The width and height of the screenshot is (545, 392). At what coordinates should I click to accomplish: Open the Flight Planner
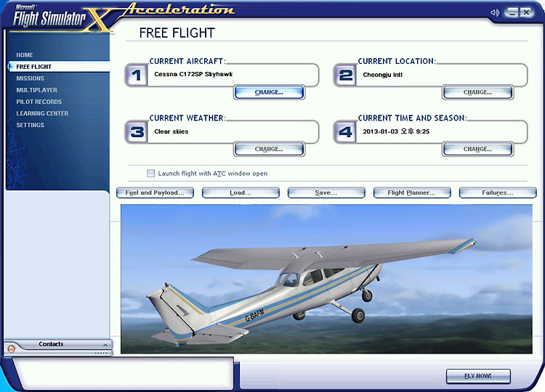tap(412, 192)
